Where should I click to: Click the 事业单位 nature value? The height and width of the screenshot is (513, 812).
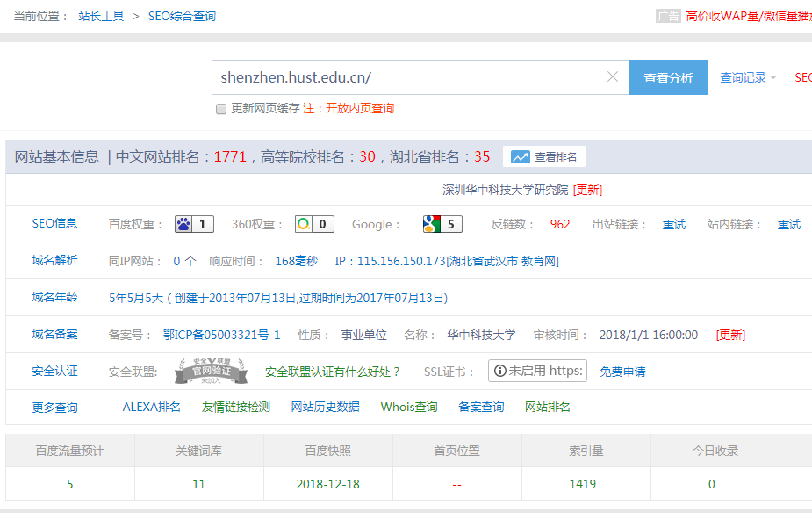pos(363,335)
